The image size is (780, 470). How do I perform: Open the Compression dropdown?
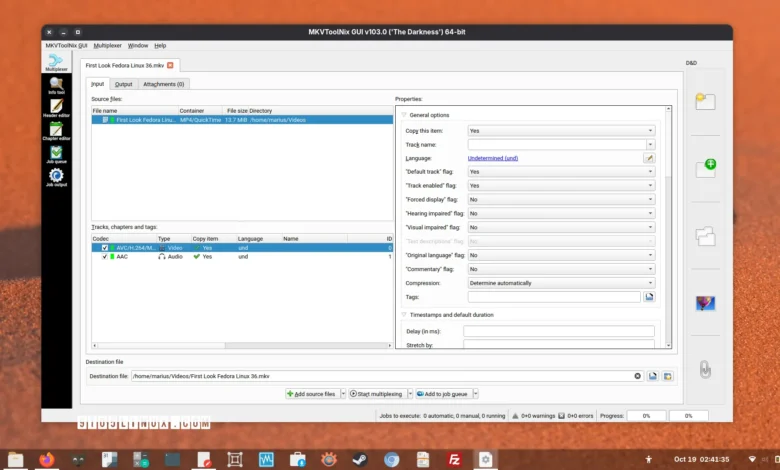(561, 283)
